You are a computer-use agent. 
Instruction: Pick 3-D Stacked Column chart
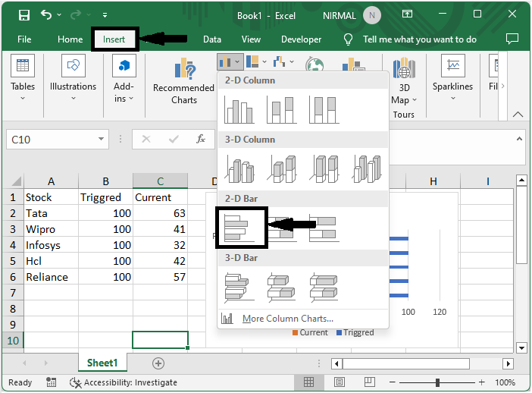click(x=282, y=169)
